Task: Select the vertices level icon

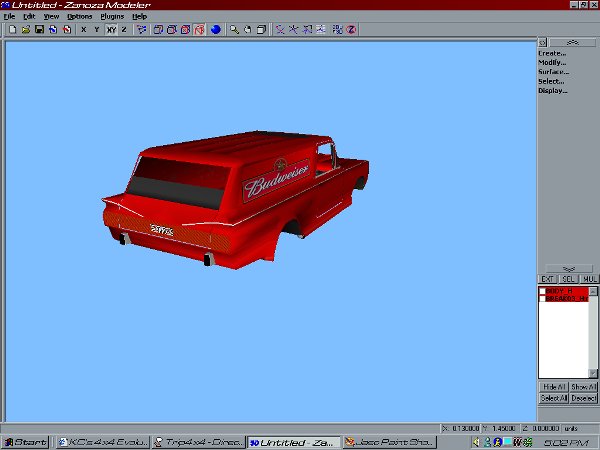Action: pos(142,29)
